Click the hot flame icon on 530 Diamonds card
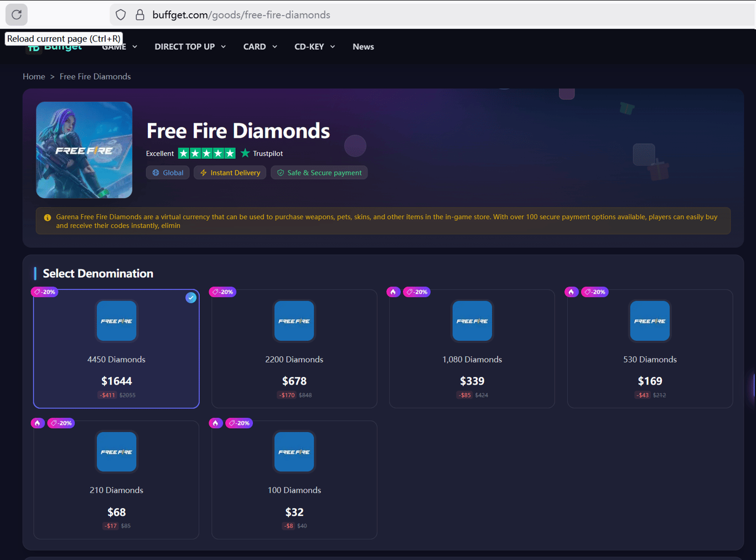 click(x=572, y=292)
